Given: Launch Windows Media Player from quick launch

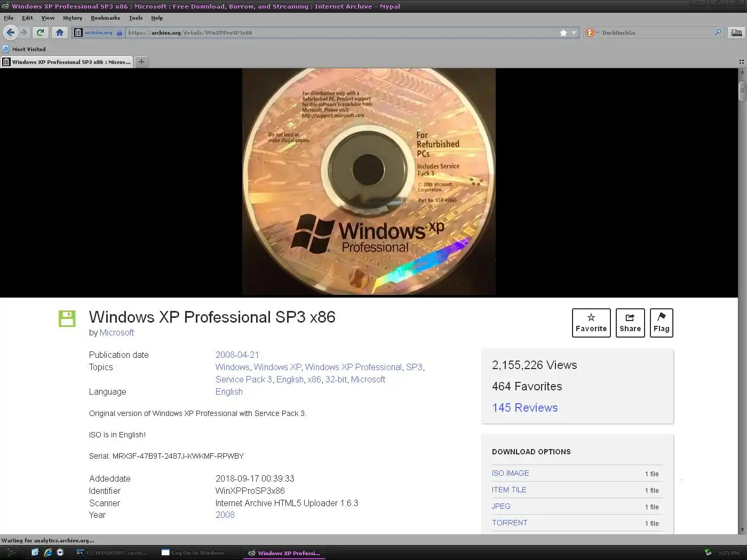Looking at the screenshot, I should (60, 553).
